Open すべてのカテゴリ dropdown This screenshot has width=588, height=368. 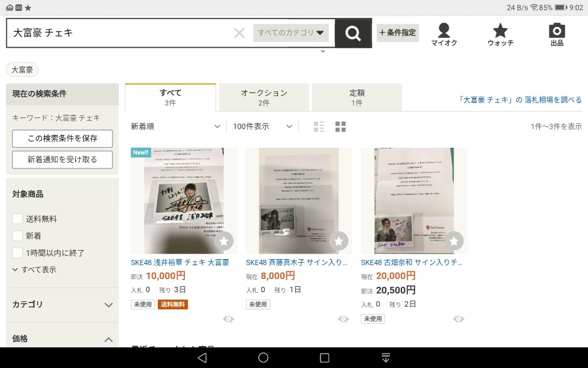pos(291,33)
